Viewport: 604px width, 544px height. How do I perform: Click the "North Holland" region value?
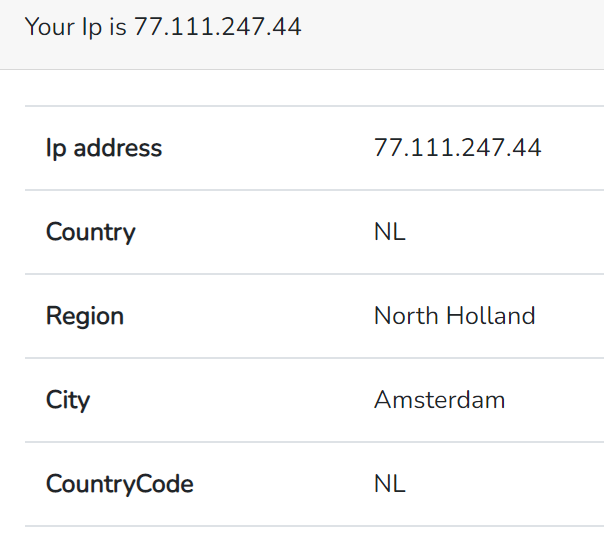point(455,316)
